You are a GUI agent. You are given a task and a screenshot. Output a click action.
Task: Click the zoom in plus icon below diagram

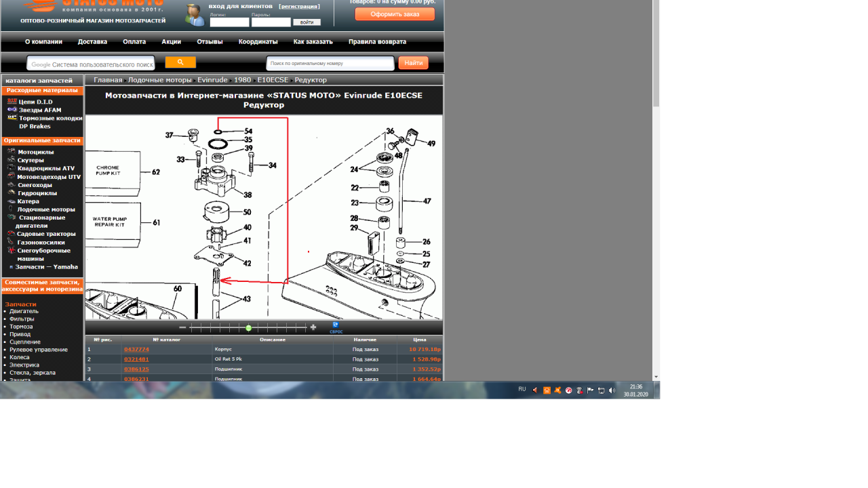[313, 327]
